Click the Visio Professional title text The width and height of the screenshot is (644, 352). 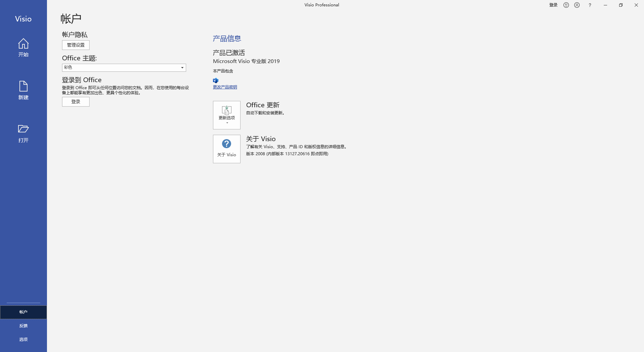pyautogui.click(x=322, y=5)
